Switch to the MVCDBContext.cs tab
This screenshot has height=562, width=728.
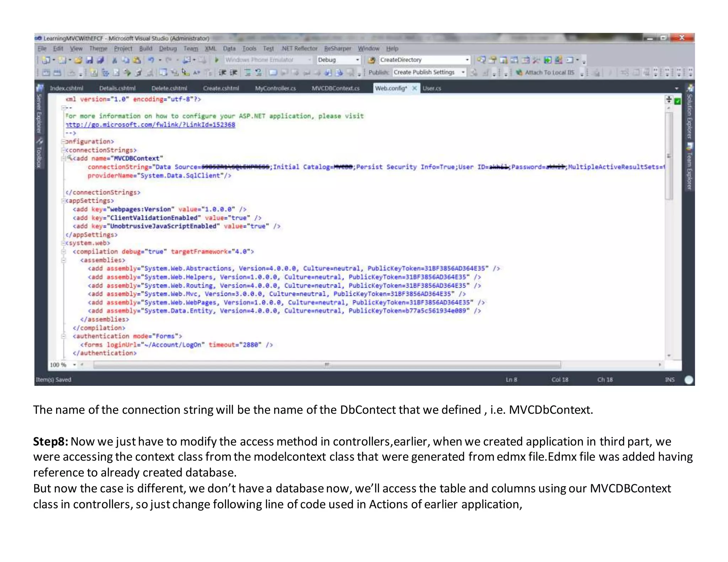point(336,88)
